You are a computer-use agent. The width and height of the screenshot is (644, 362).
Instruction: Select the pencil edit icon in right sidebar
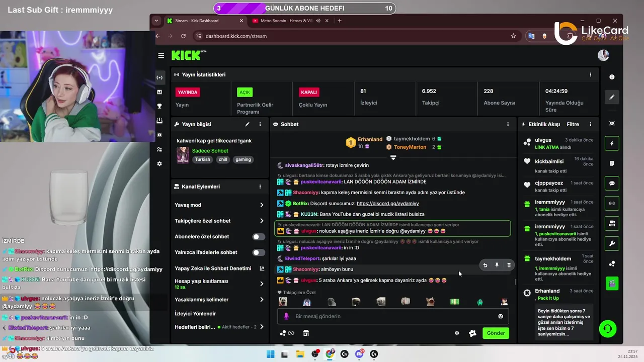tap(612, 97)
